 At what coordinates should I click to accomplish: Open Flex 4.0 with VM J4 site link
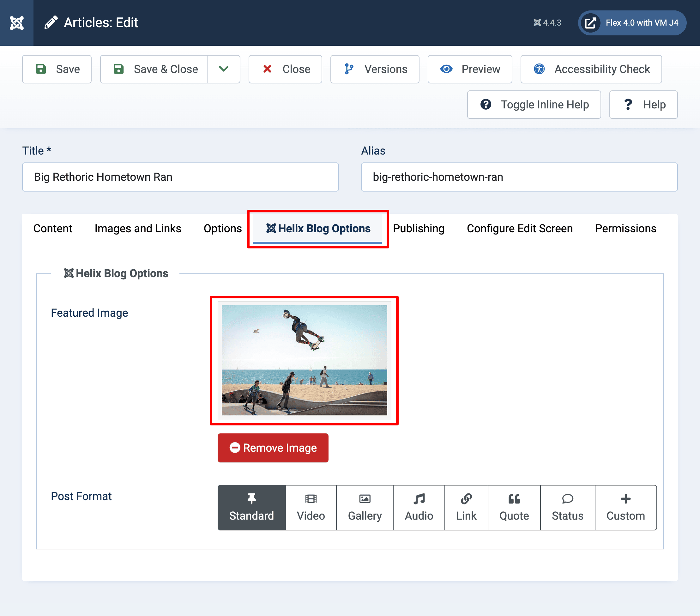point(632,23)
